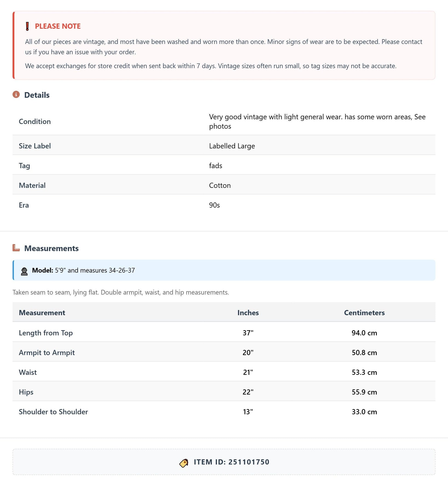Click the price tag icon beside Item ID
448x486 pixels.
[184, 463]
